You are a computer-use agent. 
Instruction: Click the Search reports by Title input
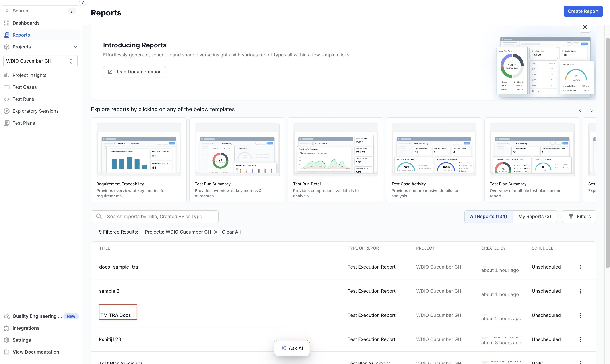point(155,217)
